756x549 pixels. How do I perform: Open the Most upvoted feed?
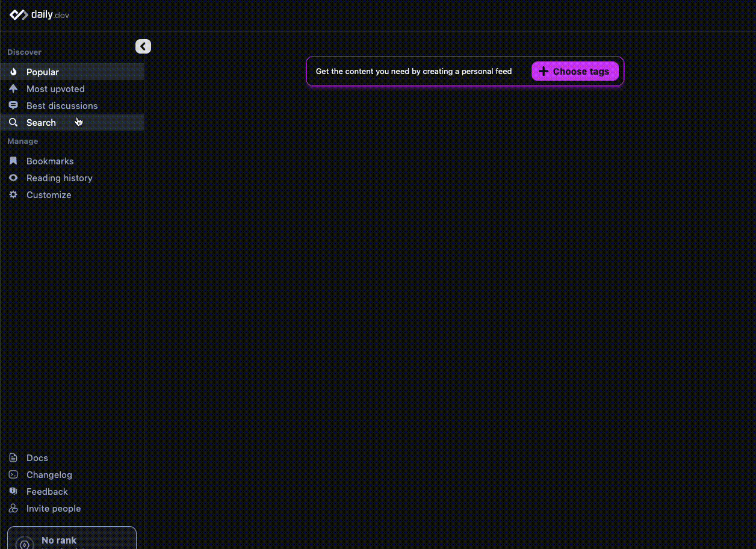[72, 88]
